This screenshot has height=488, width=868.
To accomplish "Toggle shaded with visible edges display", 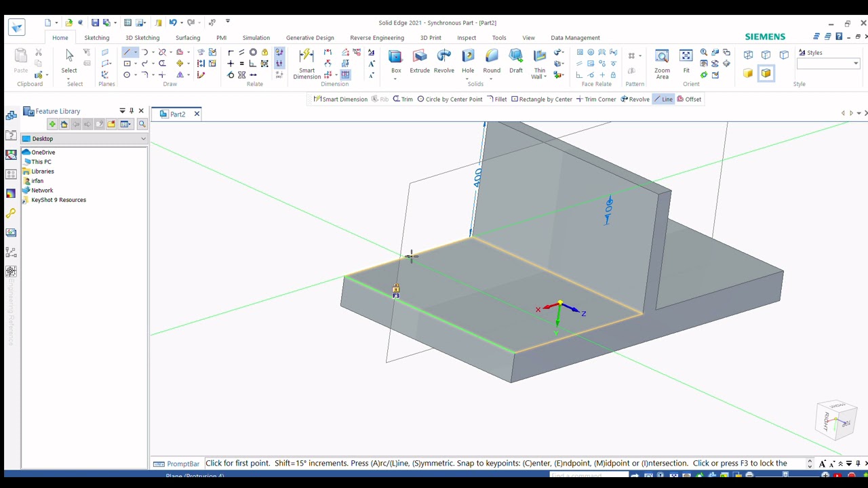I will 766,73.
